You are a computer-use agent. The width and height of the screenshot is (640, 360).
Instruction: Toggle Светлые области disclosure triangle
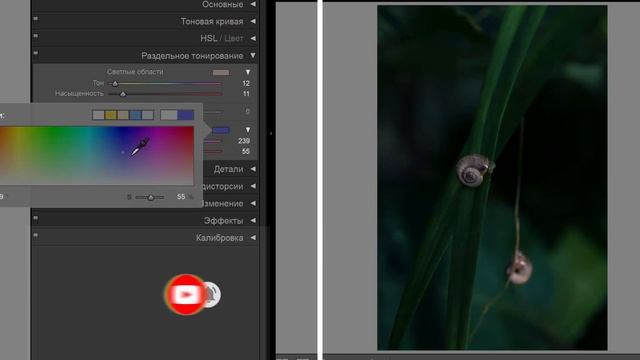[248, 72]
